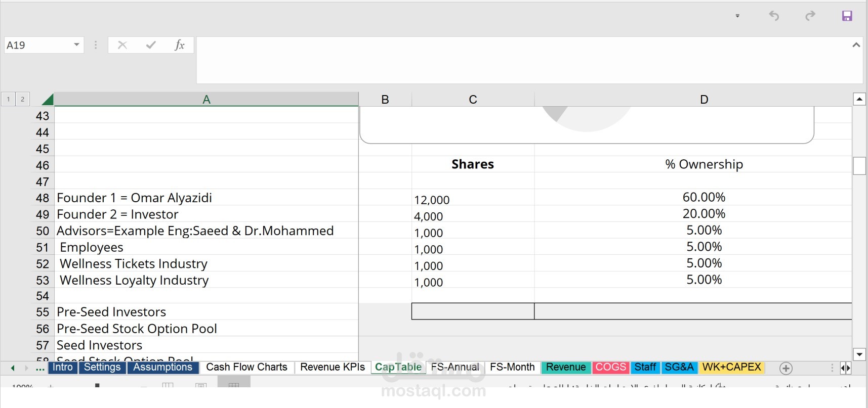Click the vertical scrollbar down arrow

[x=859, y=354]
